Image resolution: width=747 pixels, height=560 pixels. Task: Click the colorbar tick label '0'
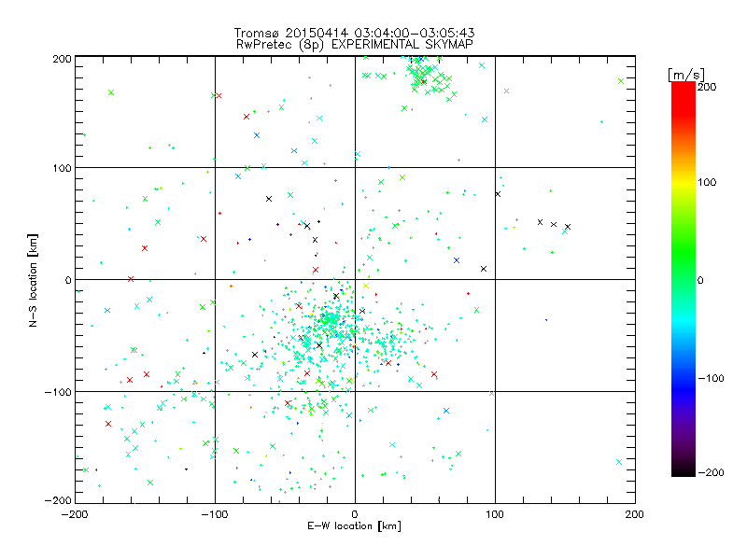pyautogui.click(x=700, y=280)
